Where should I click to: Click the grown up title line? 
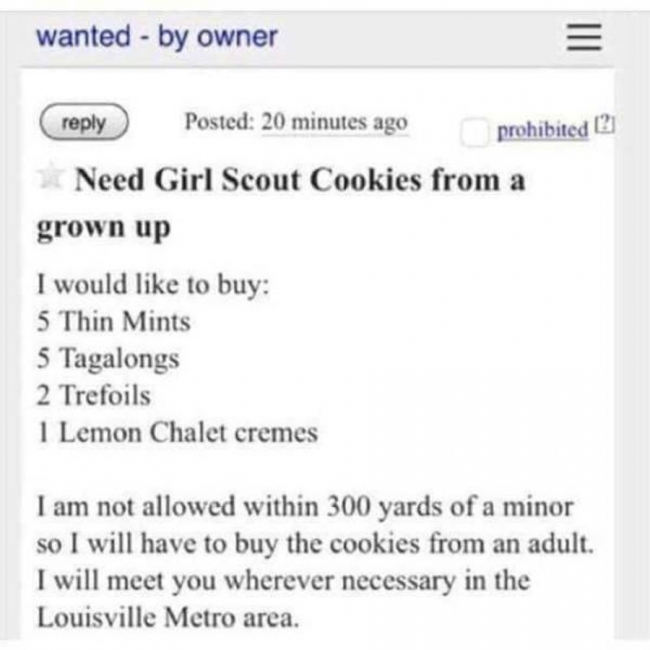pyautogui.click(x=104, y=228)
